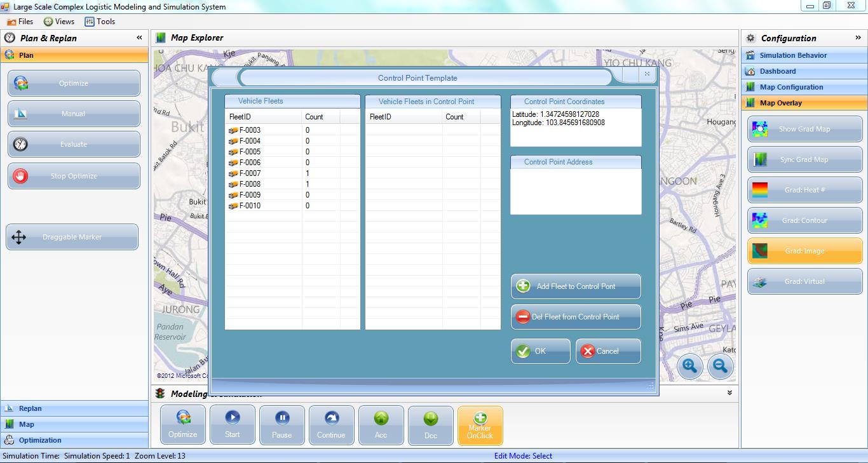Select the Draggable Marker tool
The height and width of the screenshot is (463, 868).
click(x=72, y=237)
